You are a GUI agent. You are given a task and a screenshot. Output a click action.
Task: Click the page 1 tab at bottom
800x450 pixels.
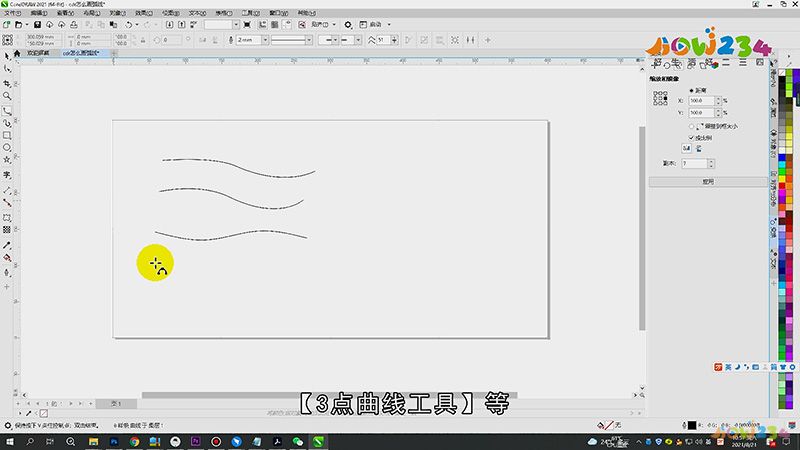pyautogui.click(x=116, y=404)
